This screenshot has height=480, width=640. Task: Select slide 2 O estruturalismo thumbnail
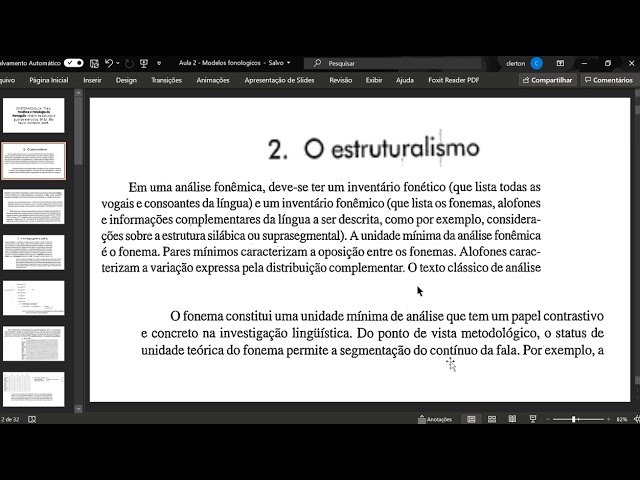(33, 161)
